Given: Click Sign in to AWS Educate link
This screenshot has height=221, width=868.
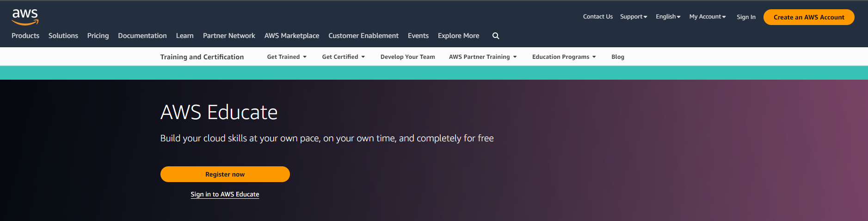Looking at the screenshot, I should coord(225,195).
